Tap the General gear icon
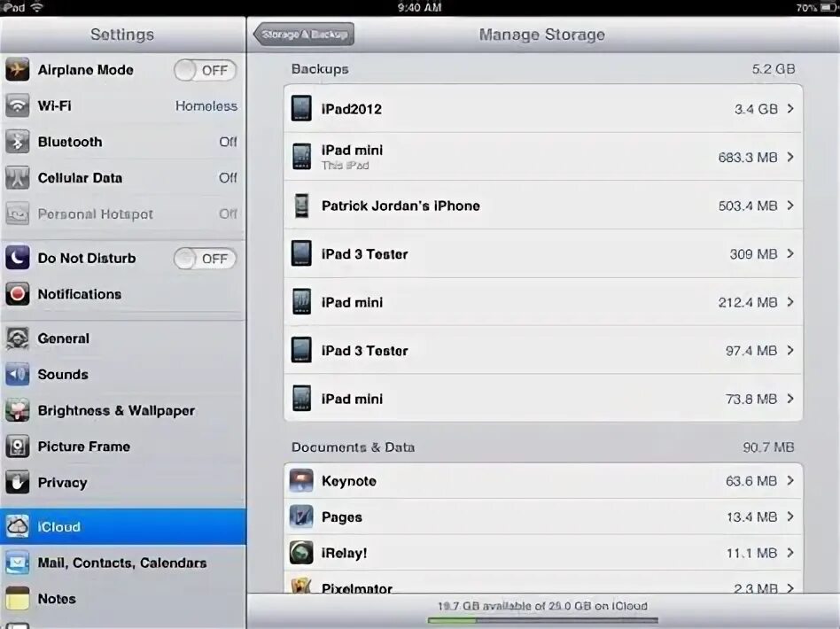Image resolution: width=840 pixels, height=629 pixels. (x=17, y=338)
